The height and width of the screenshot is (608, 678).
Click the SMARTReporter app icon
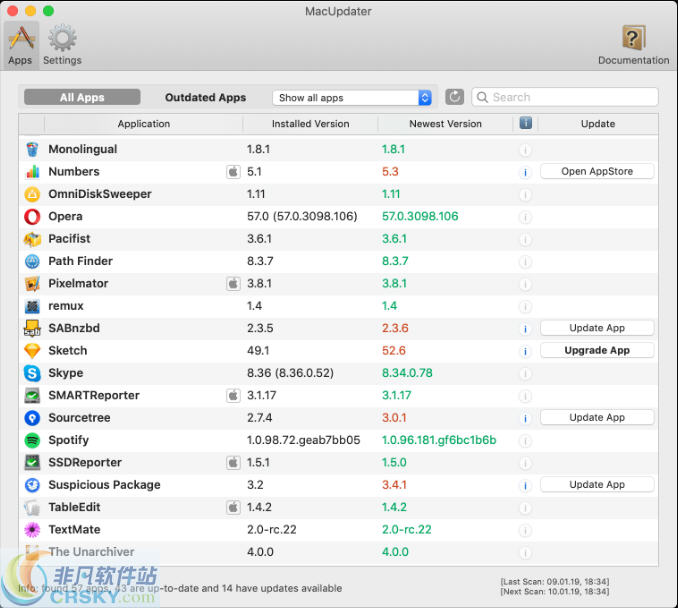point(32,395)
